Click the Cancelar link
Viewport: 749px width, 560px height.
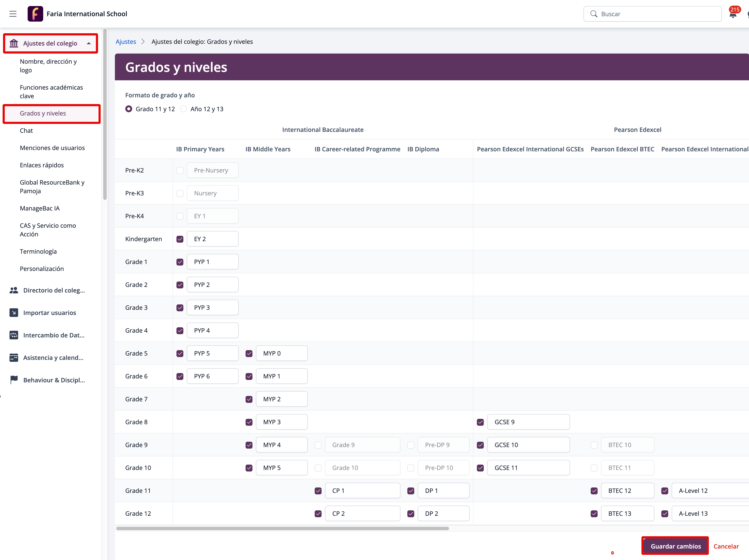point(726,546)
